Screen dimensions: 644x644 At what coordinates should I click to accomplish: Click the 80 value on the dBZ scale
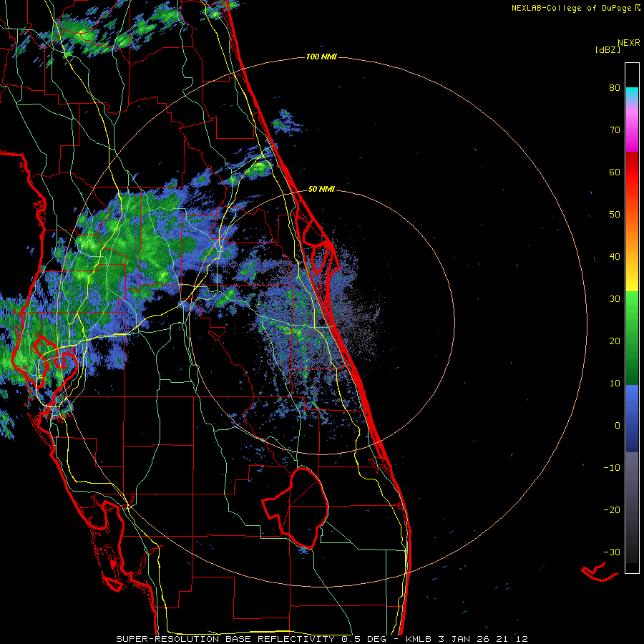click(615, 88)
